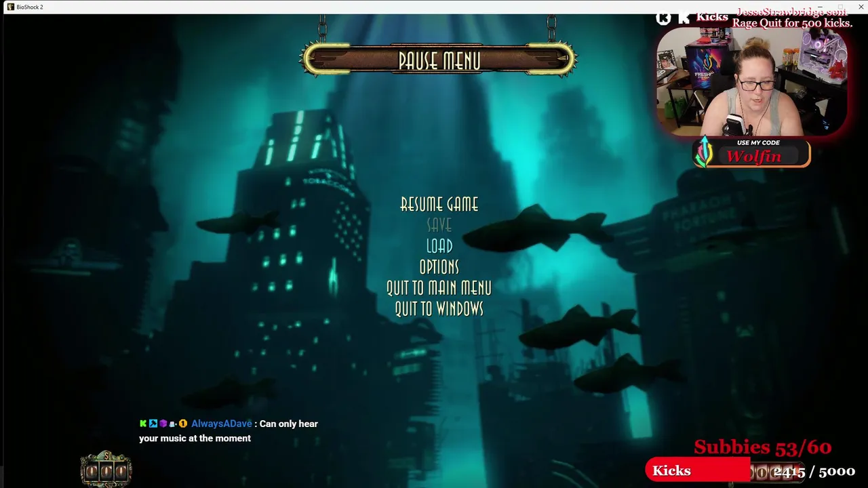Click the round Kick logo above webcam
The image size is (868, 488).
tap(663, 18)
